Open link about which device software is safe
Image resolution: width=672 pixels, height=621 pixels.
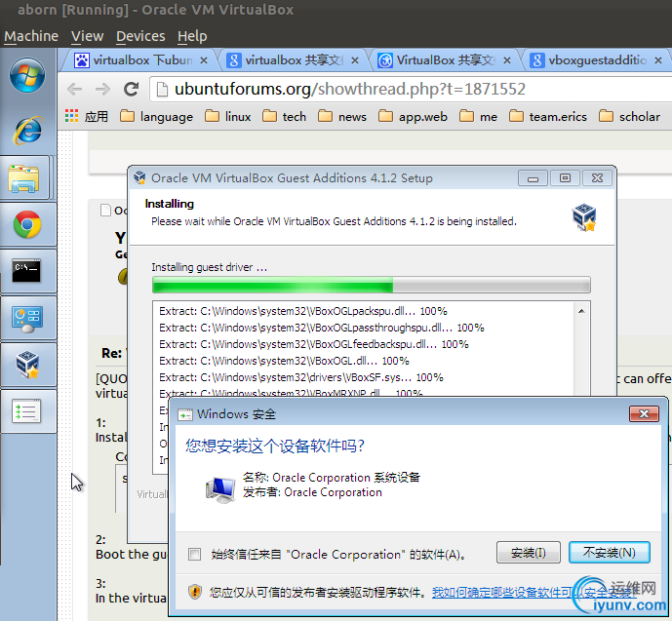coord(534,593)
